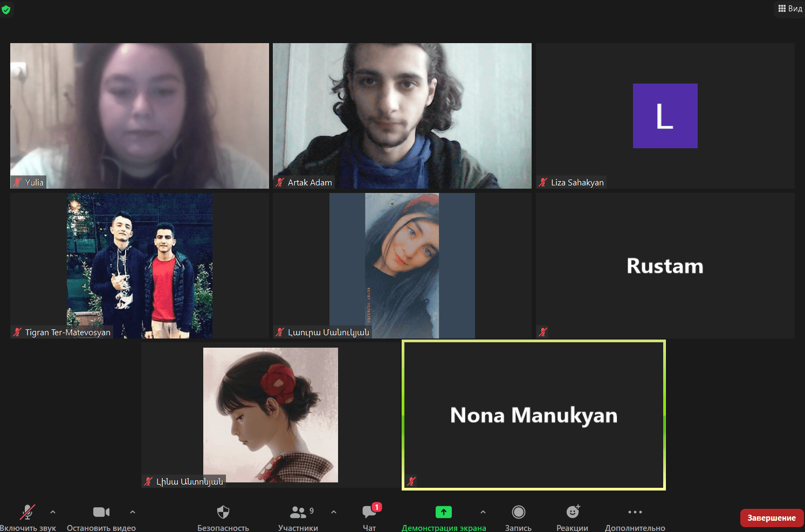Expand screen share options arrow
The width and height of the screenshot is (805, 532).
click(483, 512)
